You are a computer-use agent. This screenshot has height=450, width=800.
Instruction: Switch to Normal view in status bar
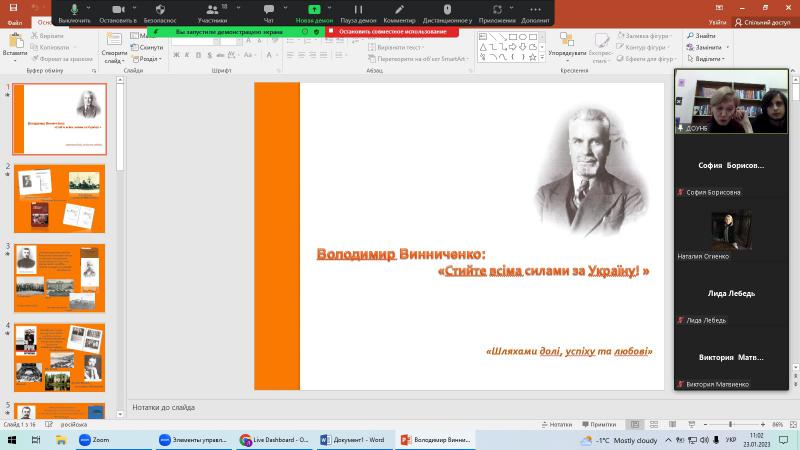coord(635,424)
